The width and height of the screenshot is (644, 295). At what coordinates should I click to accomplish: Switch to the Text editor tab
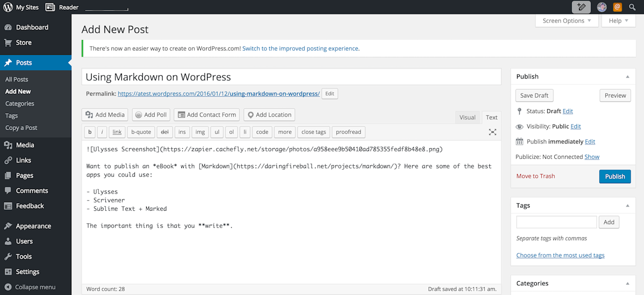492,117
